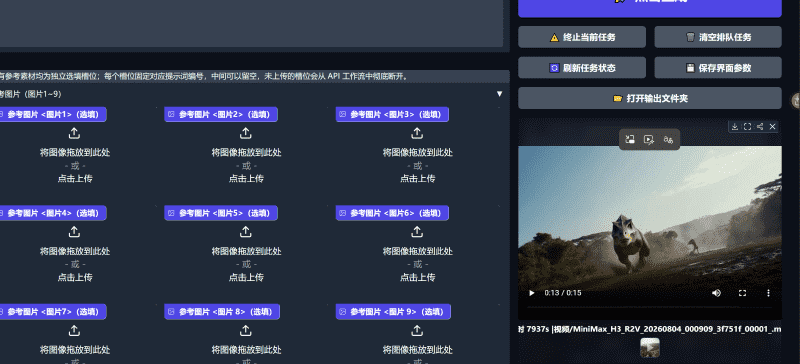Click upload icon for 图片1 slot

(74, 133)
